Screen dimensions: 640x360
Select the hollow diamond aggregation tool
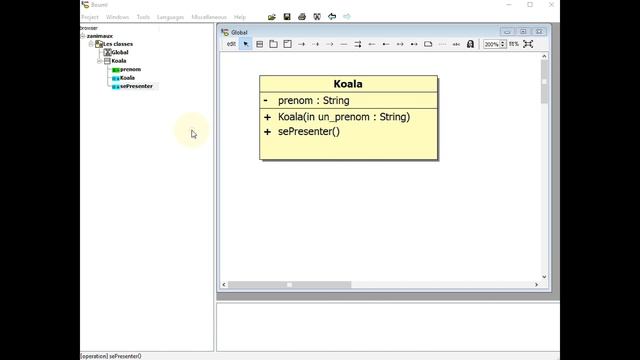point(372,44)
